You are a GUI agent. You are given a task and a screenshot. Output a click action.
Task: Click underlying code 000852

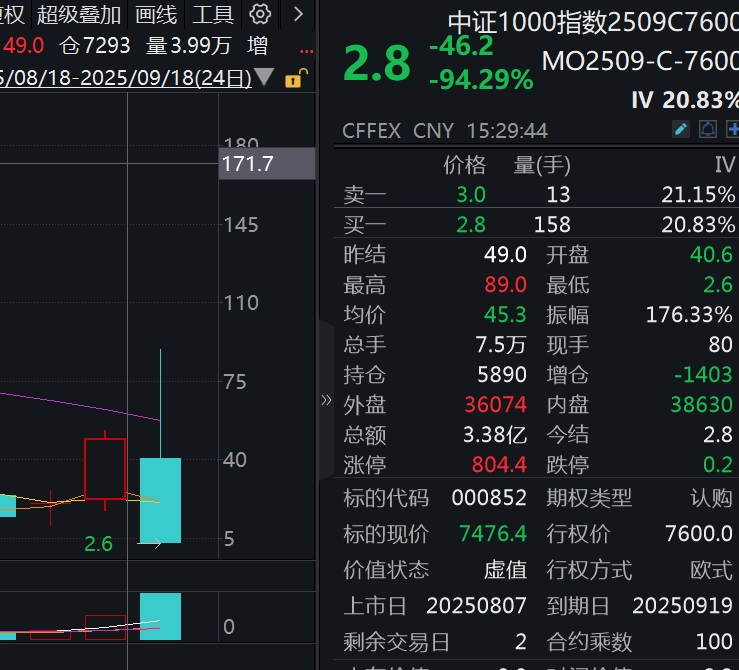[x=489, y=498]
